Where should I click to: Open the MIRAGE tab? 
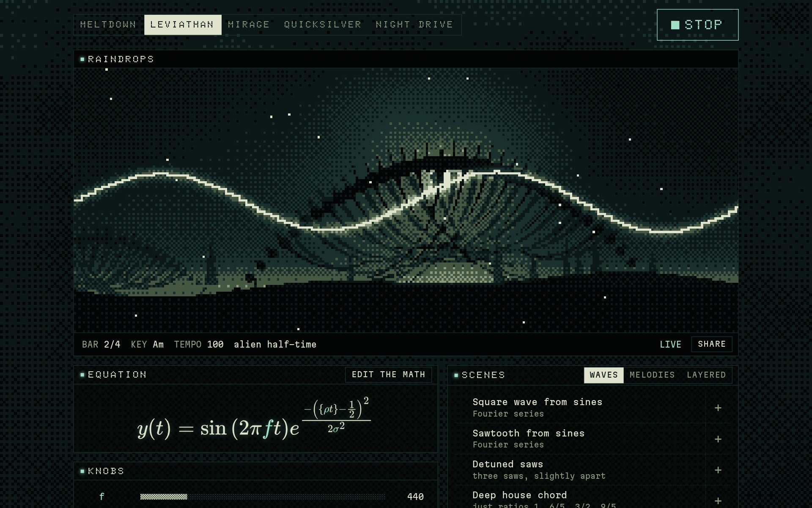[249, 25]
